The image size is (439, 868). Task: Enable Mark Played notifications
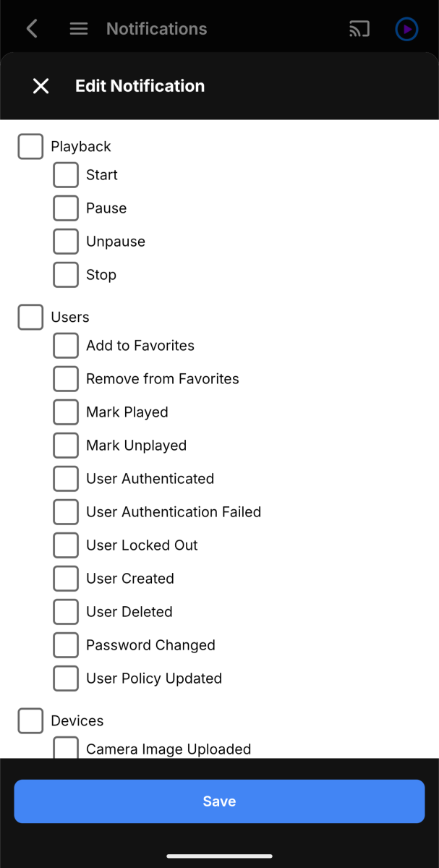pyautogui.click(x=65, y=412)
